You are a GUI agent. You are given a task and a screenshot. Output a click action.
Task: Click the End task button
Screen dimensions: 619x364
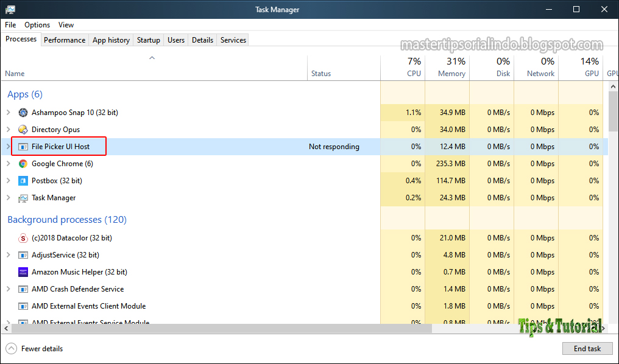[x=587, y=348]
